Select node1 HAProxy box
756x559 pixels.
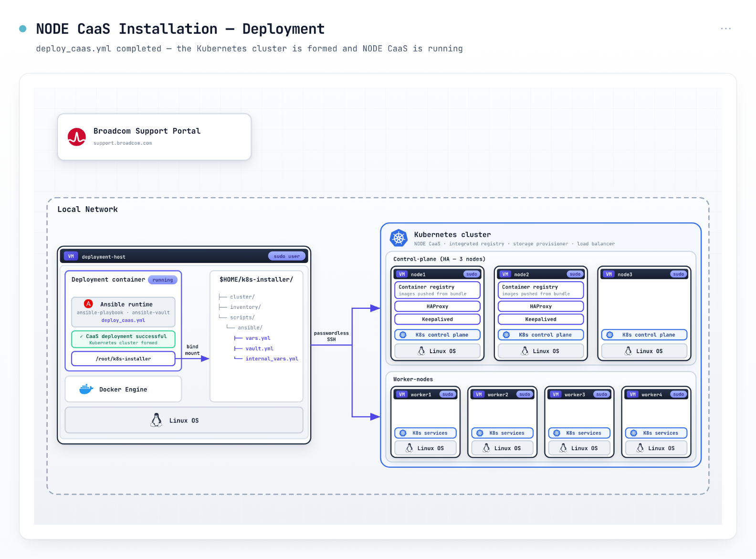(x=437, y=306)
